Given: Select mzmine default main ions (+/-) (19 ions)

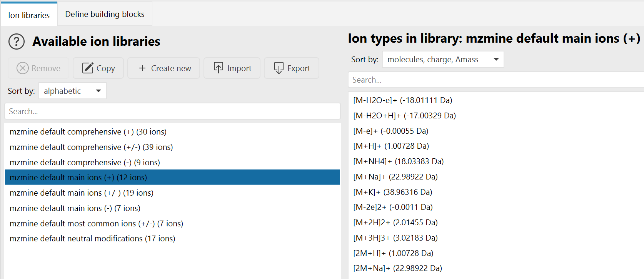Looking at the screenshot, I should pos(172,193).
